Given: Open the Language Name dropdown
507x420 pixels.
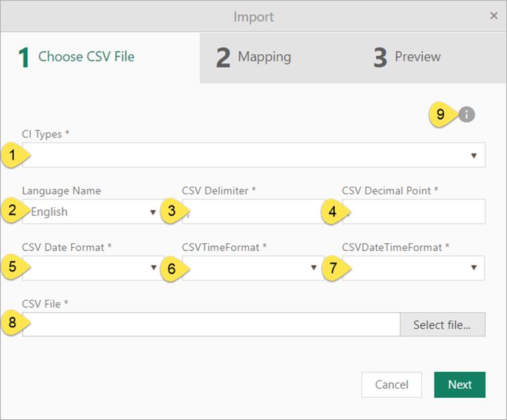Looking at the screenshot, I should click(153, 212).
